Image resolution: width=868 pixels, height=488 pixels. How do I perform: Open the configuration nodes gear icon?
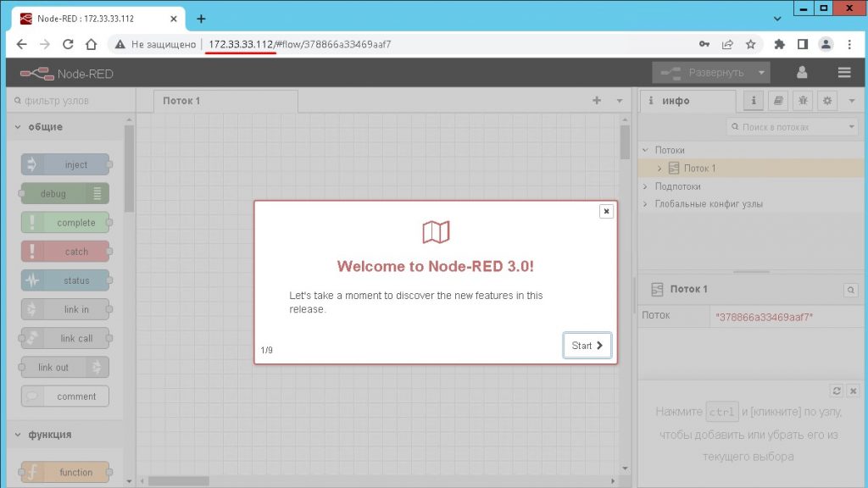point(827,101)
